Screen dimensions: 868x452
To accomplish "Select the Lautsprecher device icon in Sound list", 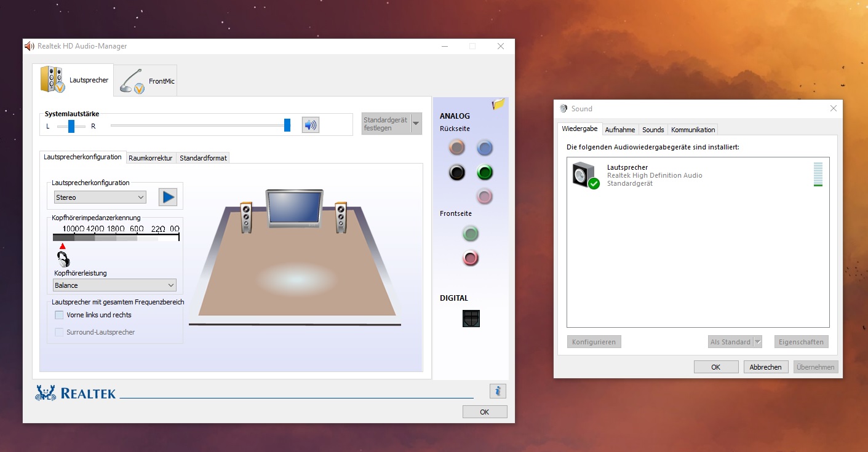I will click(585, 176).
